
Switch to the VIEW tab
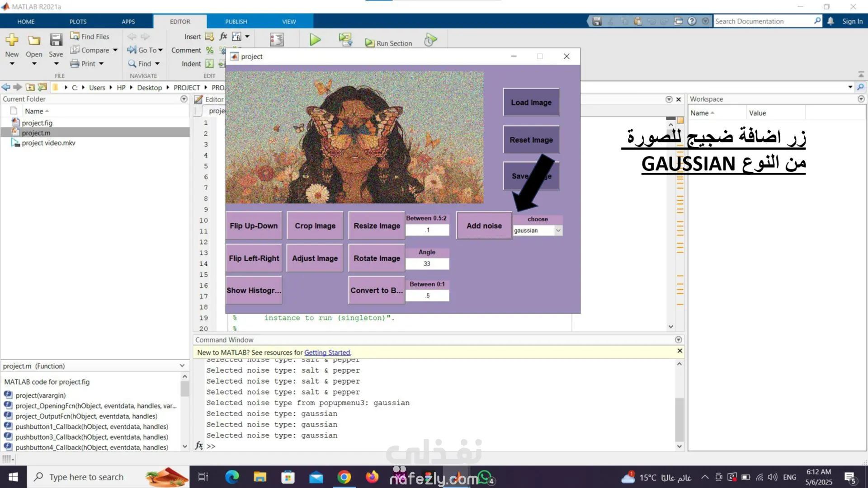(289, 21)
